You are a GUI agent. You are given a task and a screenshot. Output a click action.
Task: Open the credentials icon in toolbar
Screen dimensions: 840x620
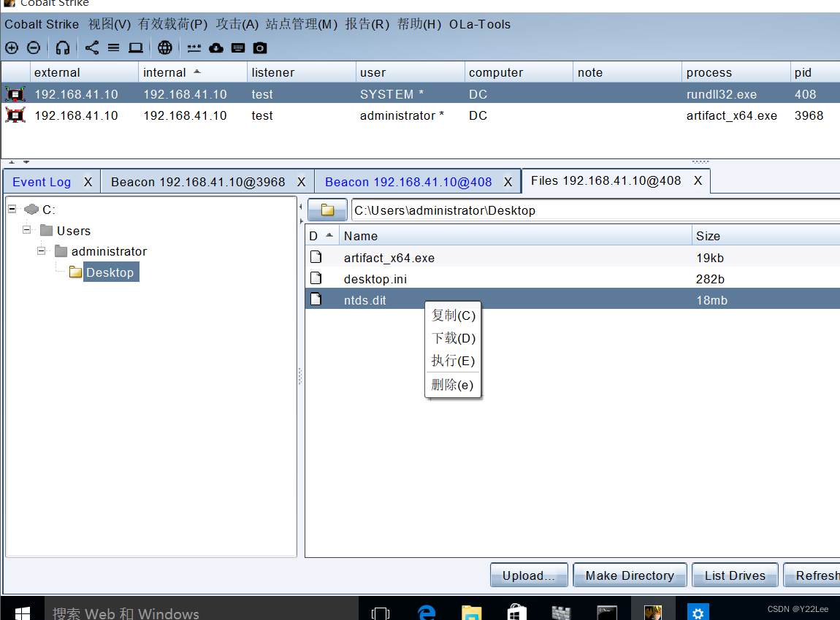point(194,48)
